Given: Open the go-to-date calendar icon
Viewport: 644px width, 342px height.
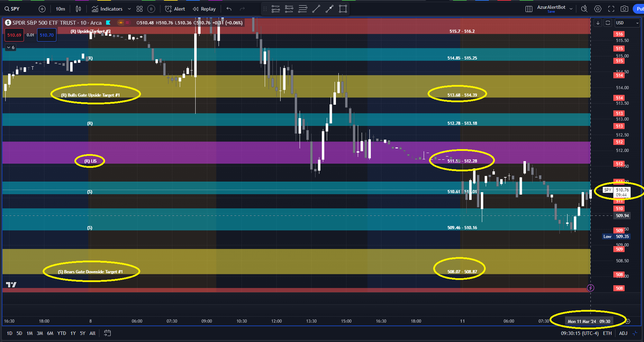Looking at the screenshot, I should (107, 333).
